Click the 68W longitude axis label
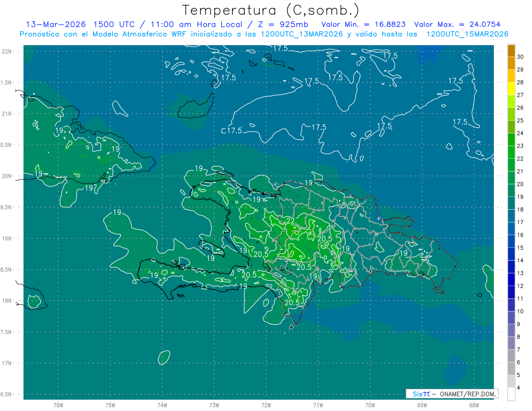The width and height of the screenshot is (532, 411). click(x=473, y=405)
